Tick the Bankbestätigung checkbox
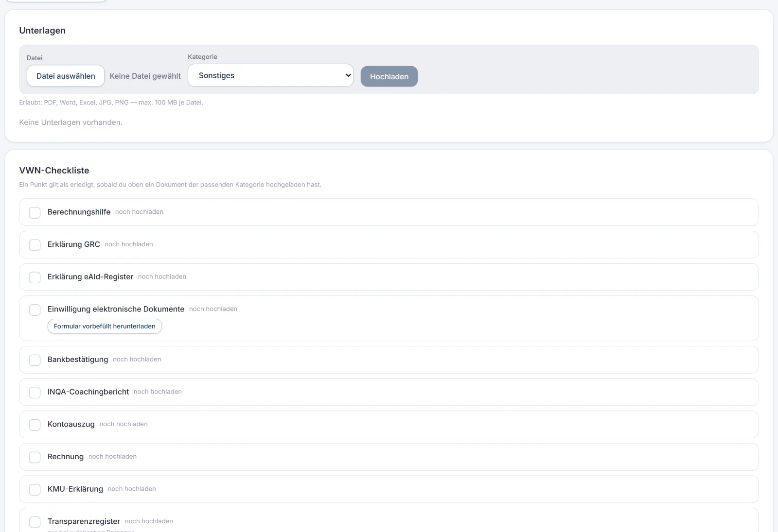The width and height of the screenshot is (778, 532). coord(35,360)
